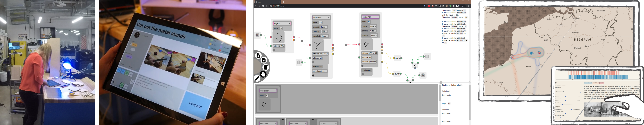Close the solvi browser tab
644x125 pixels.
coord(279,2)
